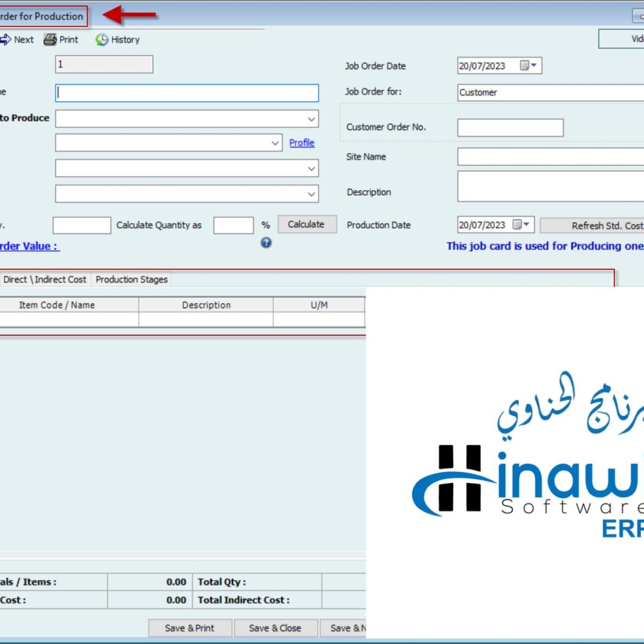Click the Site Name field
The width and height of the screenshot is (644, 644).
coord(551,157)
